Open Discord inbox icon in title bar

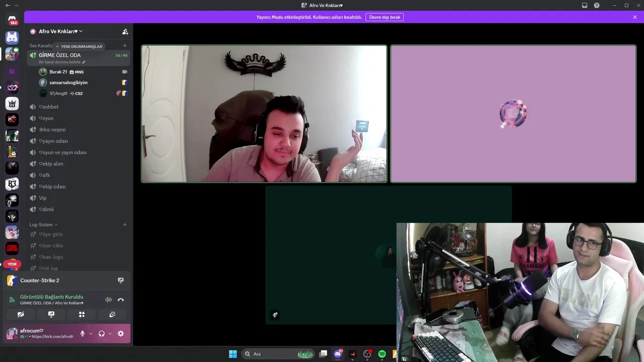point(585,6)
